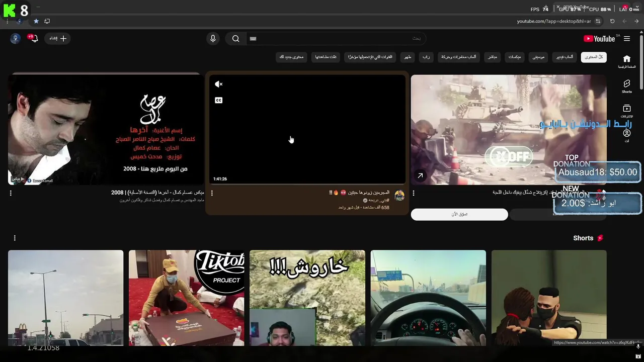Reload the page in the browser
The height and width of the screenshot is (362, 644).
point(612,21)
